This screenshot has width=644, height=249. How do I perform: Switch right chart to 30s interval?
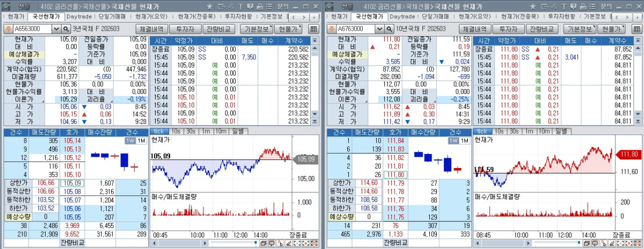pos(514,131)
